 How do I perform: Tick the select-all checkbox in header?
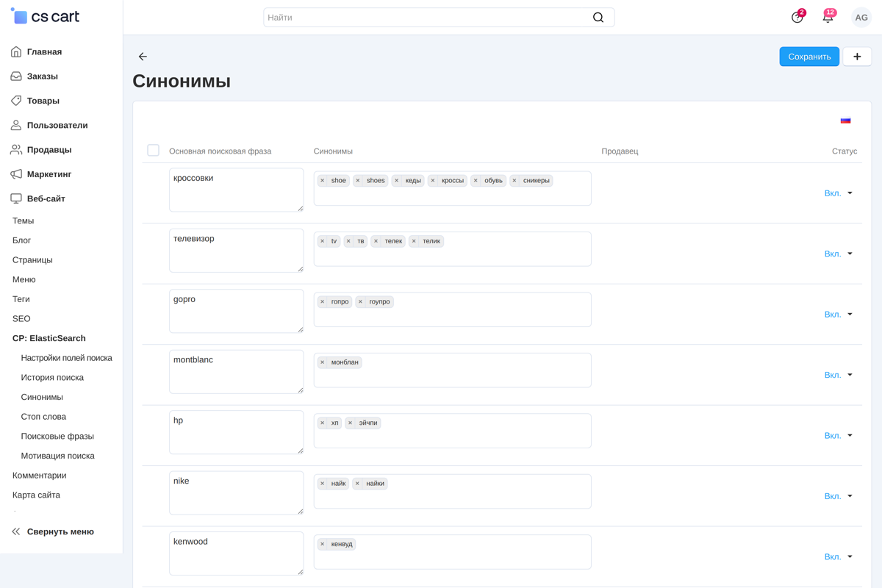(153, 151)
